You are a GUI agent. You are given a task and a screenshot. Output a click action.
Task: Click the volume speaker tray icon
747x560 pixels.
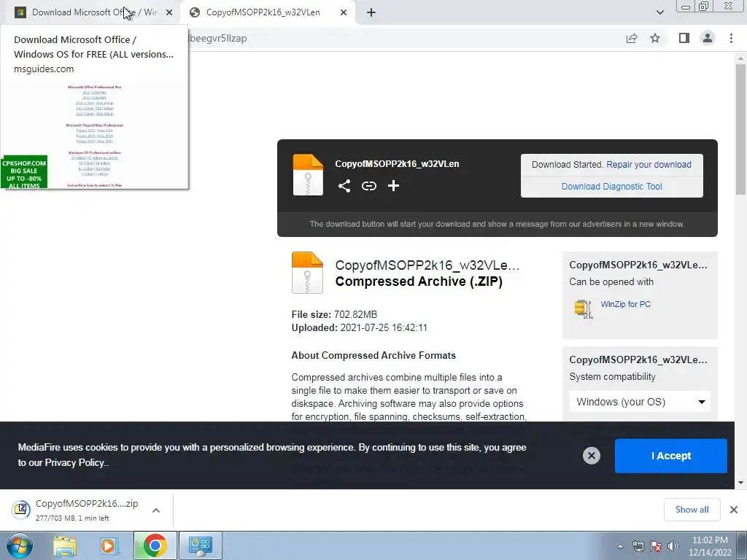(673, 547)
